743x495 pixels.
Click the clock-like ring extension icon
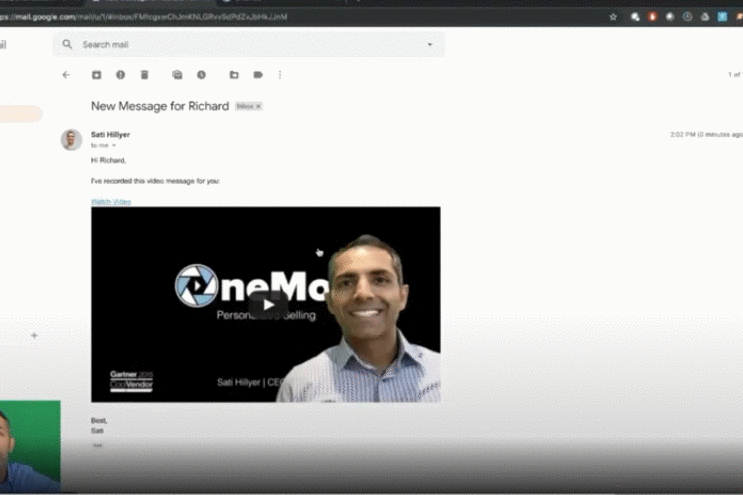tap(688, 17)
